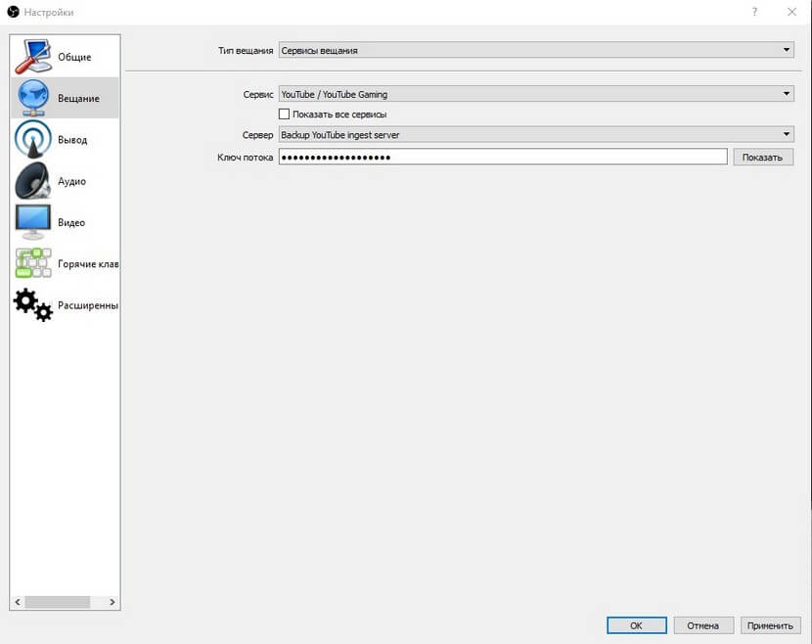The width and height of the screenshot is (812, 644).
Task: Click the Отмена button
Action: point(703,625)
